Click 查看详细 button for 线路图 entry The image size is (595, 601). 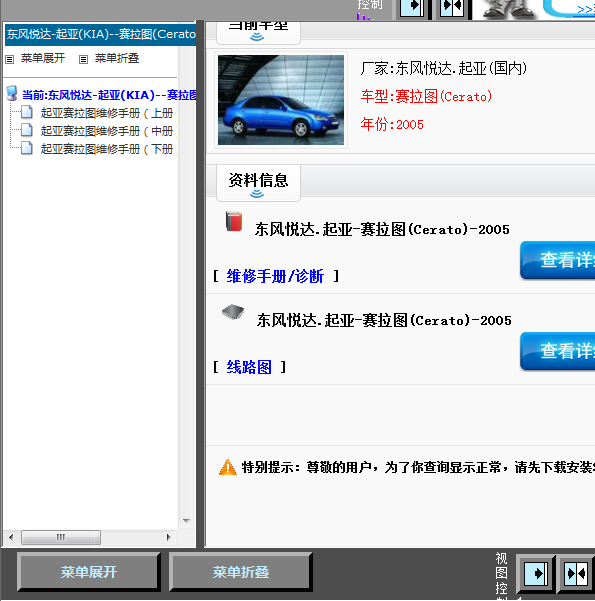point(557,351)
